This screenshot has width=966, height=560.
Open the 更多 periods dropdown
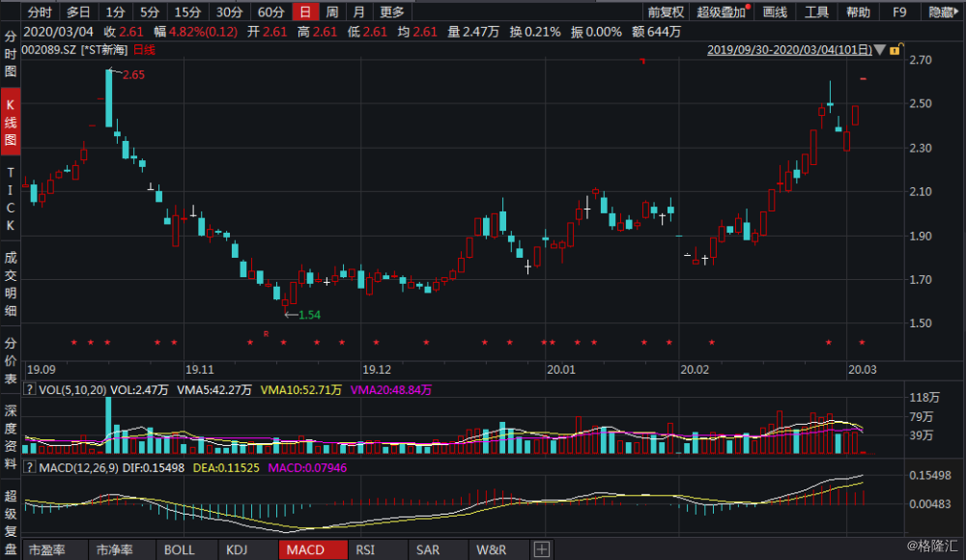click(x=392, y=13)
